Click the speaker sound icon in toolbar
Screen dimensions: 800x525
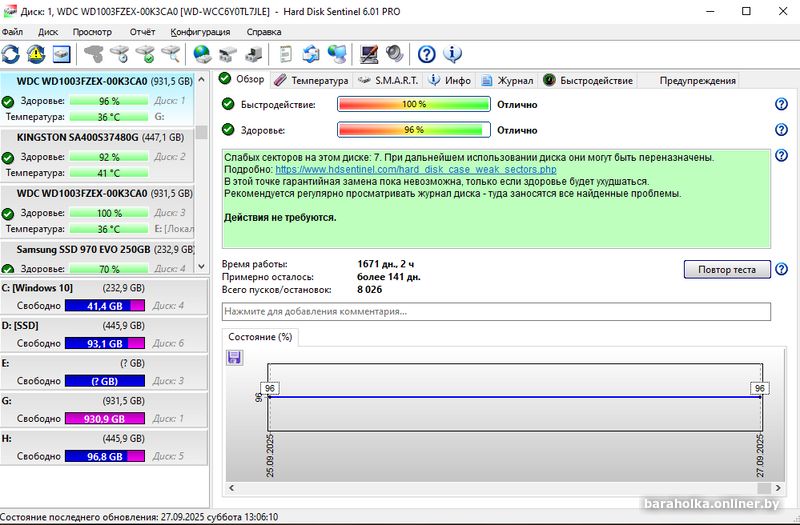393,54
